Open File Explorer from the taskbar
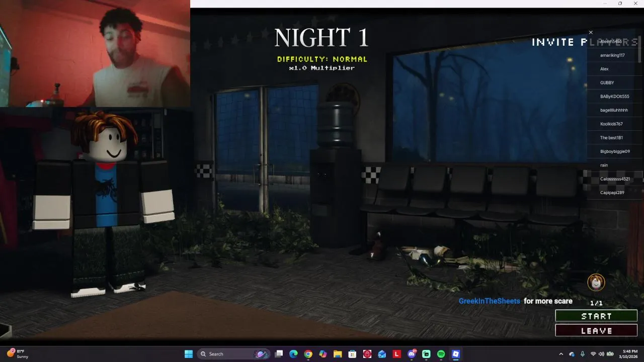The height and width of the screenshot is (362, 644). point(338,354)
